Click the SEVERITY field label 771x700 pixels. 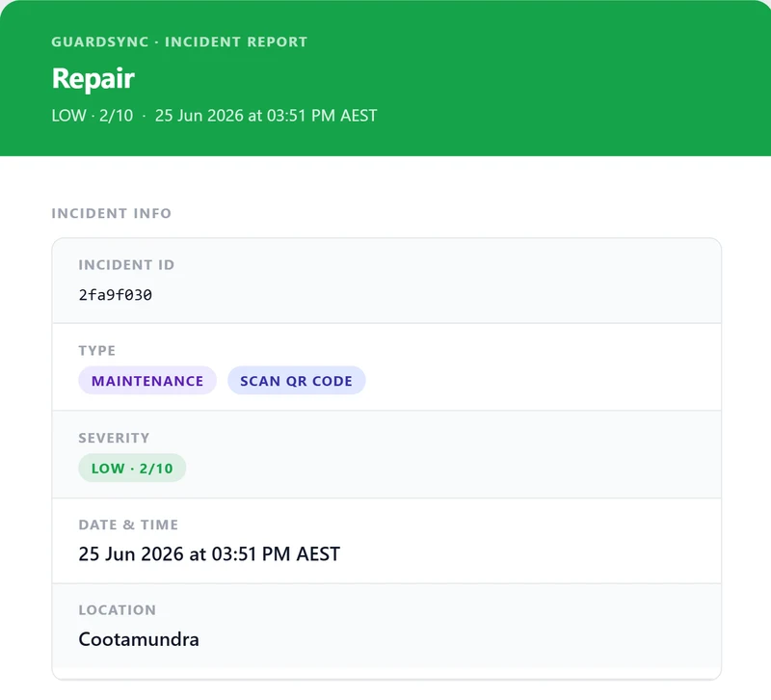pyautogui.click(x=114, y=438)
